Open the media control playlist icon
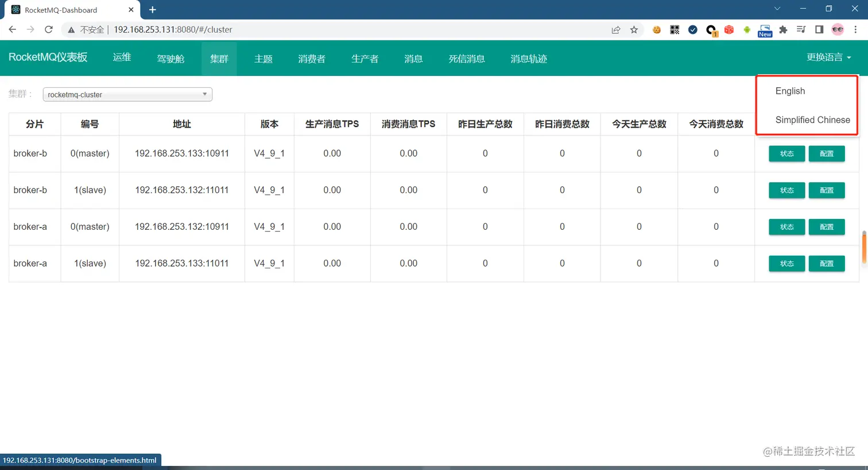The width and height of the screenshot is (868, 470). [x=801, y=30]
